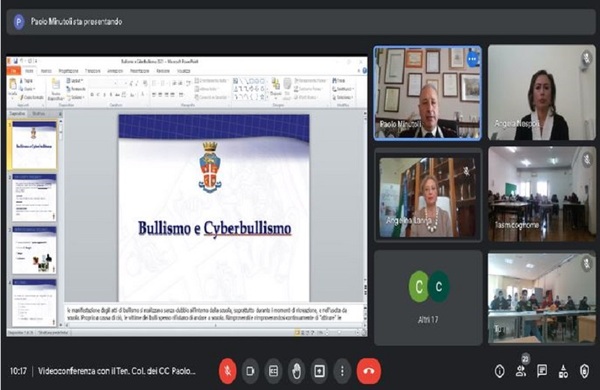Show the participants people panel
The width and height of the screenshot is (600, 390).
tap(521, 370)
